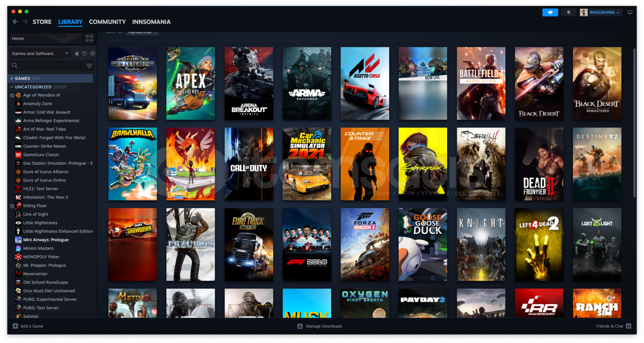Open advanced filter options icon
Image resolution: width=644 pixels, height=343 pixels.
pos(89,66)
